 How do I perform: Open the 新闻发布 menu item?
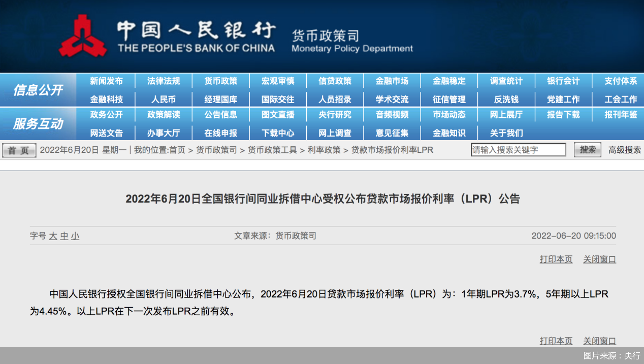pyautogui.click(x=106, y=81)
